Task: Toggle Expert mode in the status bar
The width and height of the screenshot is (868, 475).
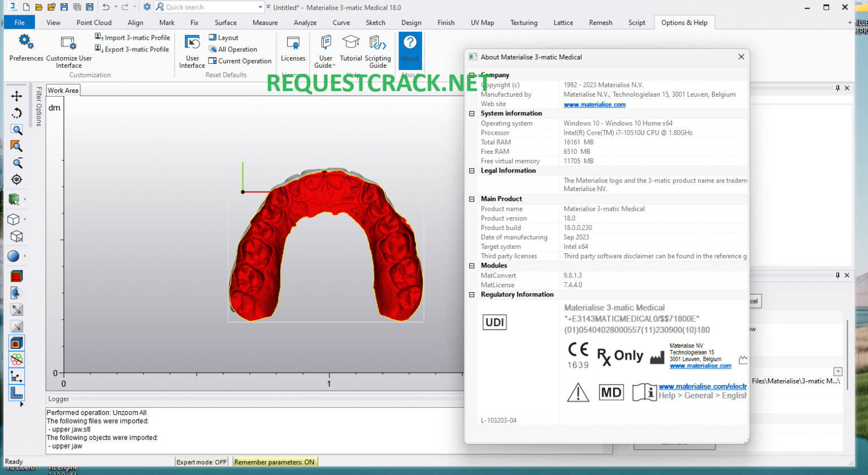Action: point(201,461)
